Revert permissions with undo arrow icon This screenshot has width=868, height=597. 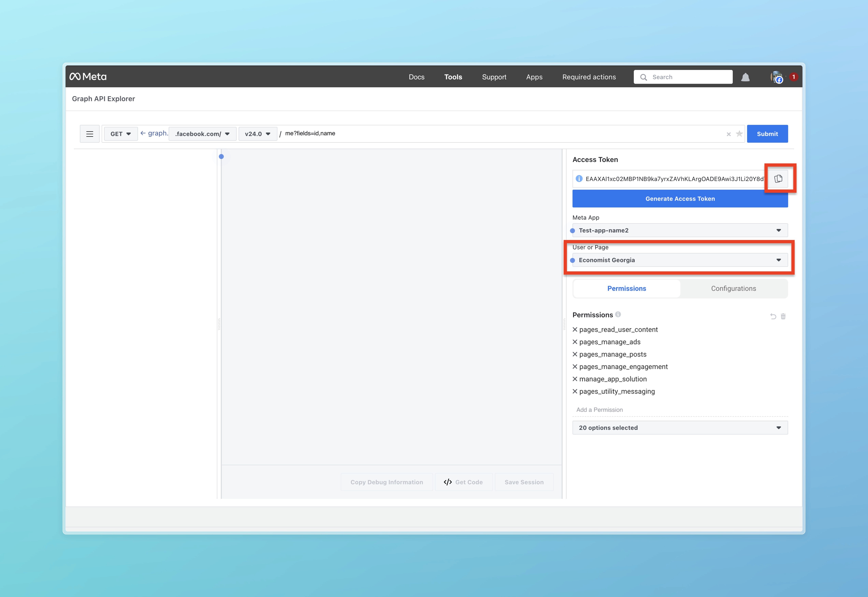(x=773, y=316)
